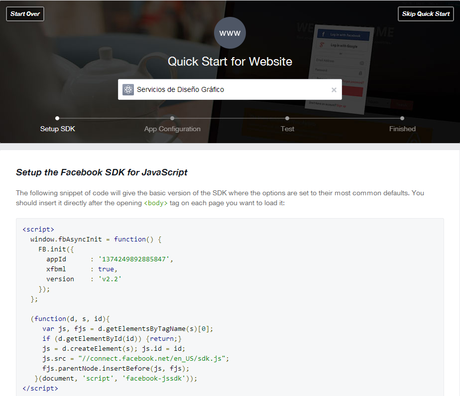Open the App Configuration step label
Image resolution: width=460 pixels, height=396 pixels.
coord(172,129)
